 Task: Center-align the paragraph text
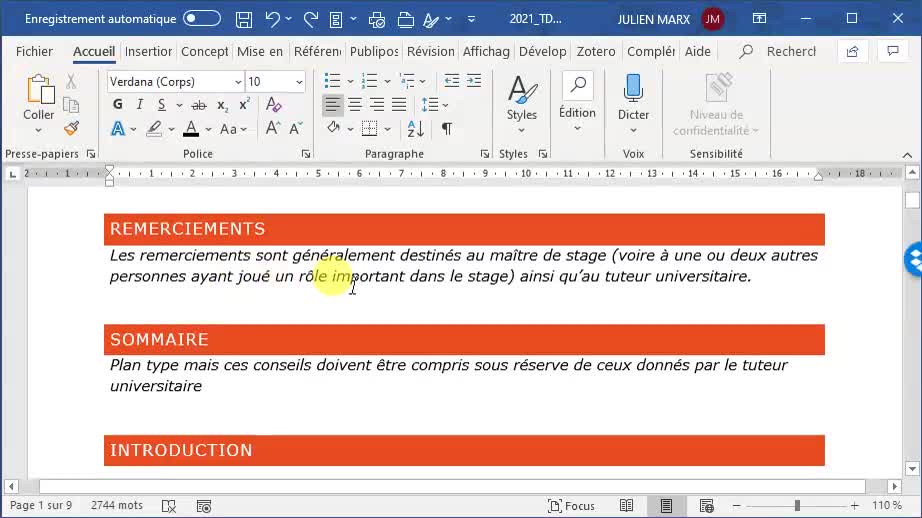tap(355, 105)
